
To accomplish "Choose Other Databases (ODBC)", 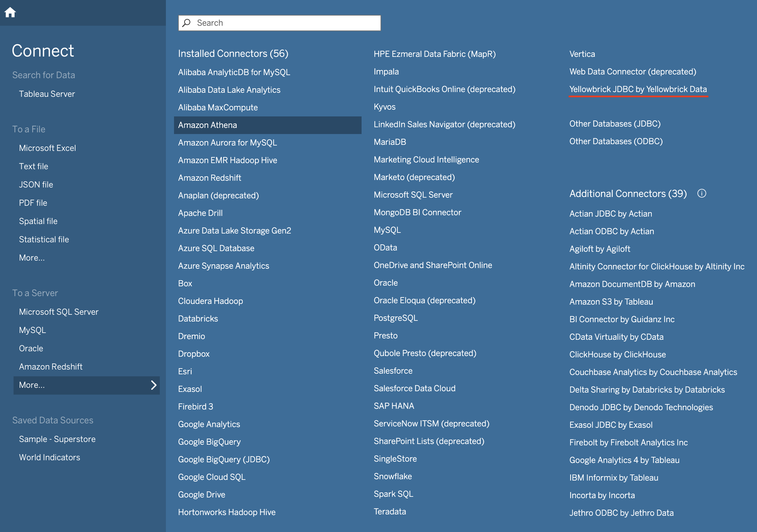I will click(x=616, y=141).
